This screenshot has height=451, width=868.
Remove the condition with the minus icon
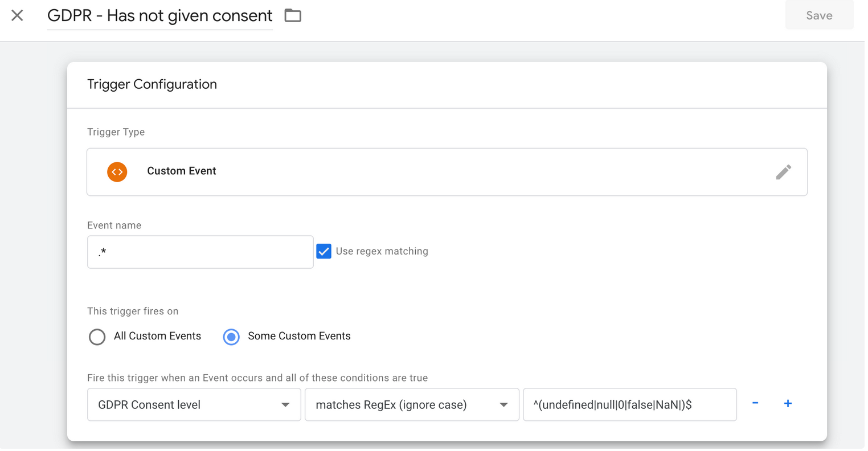point(755,404)
